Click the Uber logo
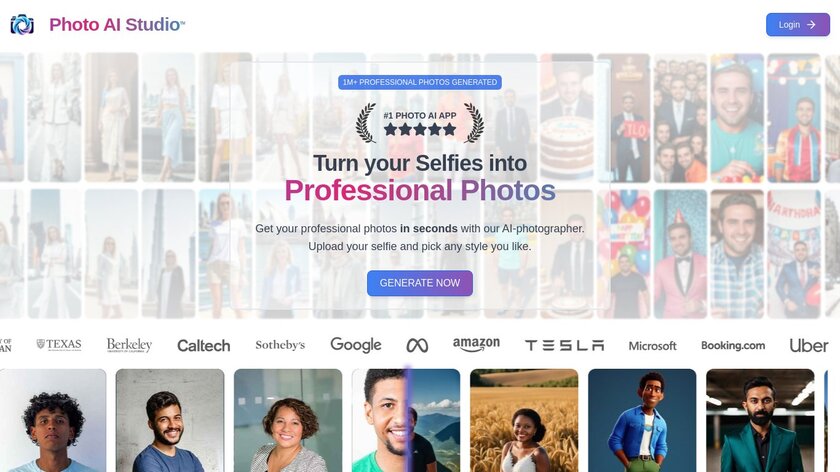The image size is (840, 472). tap(808, 346)
